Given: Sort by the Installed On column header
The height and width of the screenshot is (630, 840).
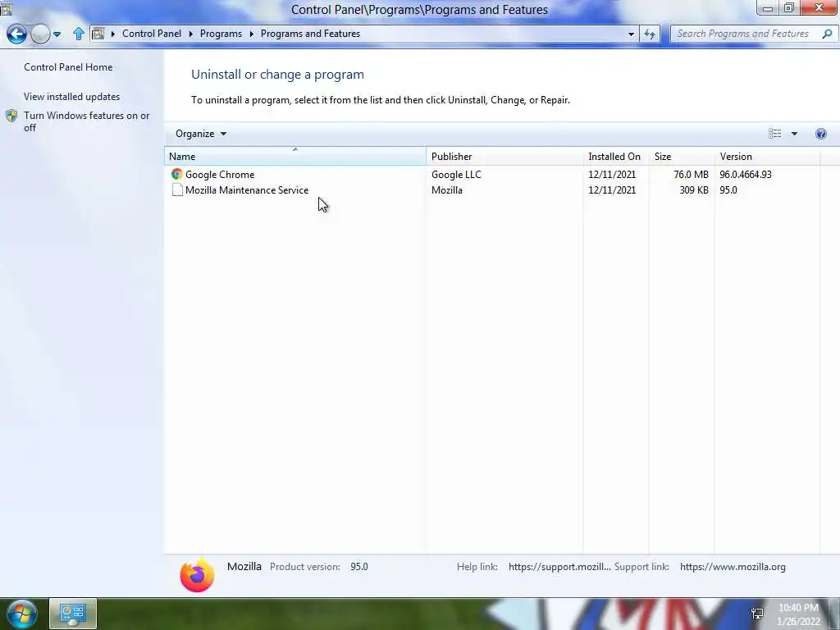Looking at the screenshot, I should point(615,157).
